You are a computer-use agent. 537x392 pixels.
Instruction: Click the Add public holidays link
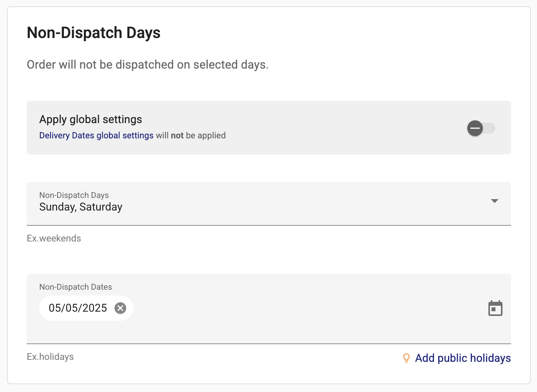pos(463,358)
